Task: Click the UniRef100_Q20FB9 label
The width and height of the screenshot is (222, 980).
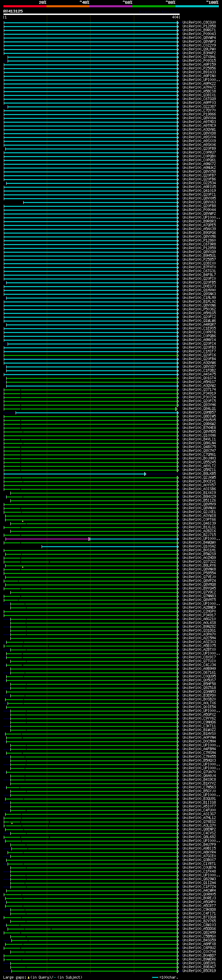Action: click(199, 149)
